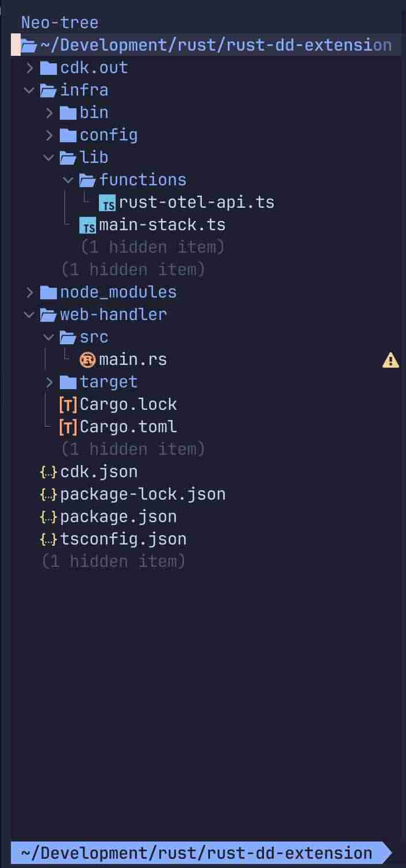Click the status line path at bottom
Screen dimensions: 406x868
[196, 853]
